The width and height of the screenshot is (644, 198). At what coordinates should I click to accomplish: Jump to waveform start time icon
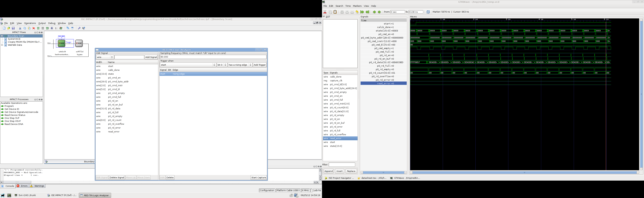[x=362, y=12]
